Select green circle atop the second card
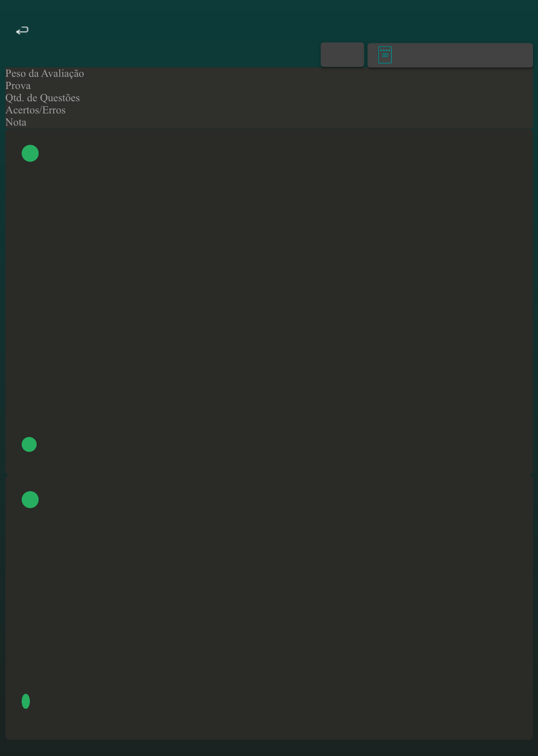Viewport: 538px width, 756px height. coord(30,499)
